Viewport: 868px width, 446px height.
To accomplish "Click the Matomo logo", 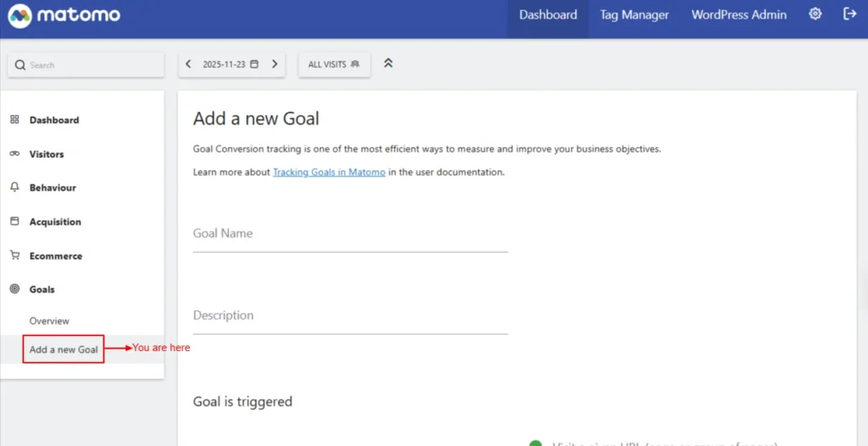I will click(x=64, y=15).
